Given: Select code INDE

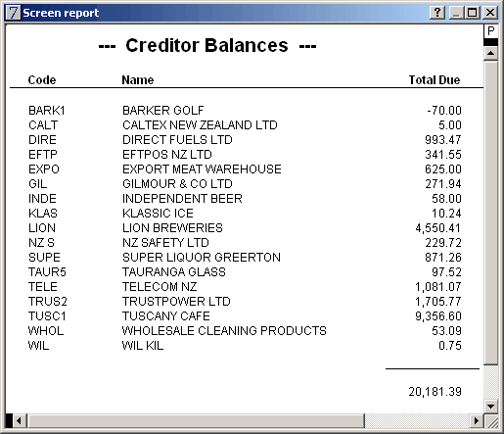Looking at the screenshot, I should 42,199.
